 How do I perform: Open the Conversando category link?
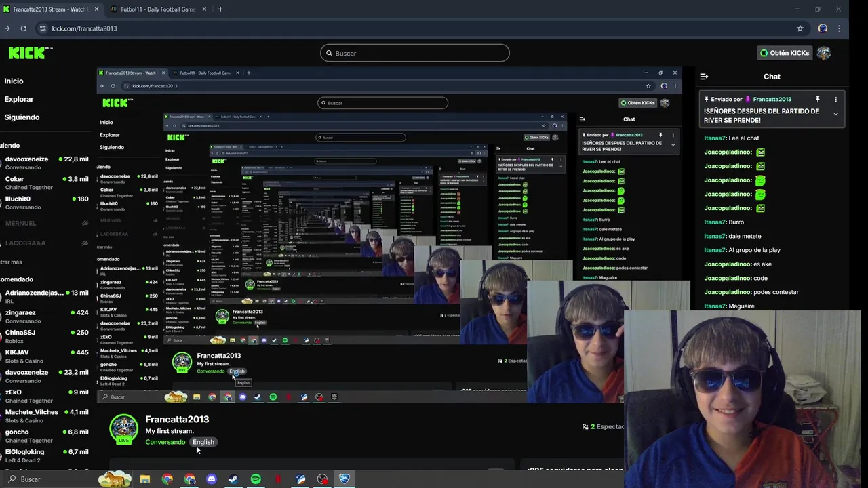coord(165,442)
